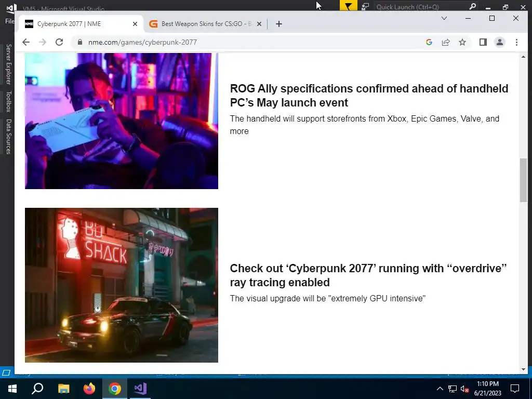Go back to the previous page in Chrome
532x399 pixels.
(26, 42)
